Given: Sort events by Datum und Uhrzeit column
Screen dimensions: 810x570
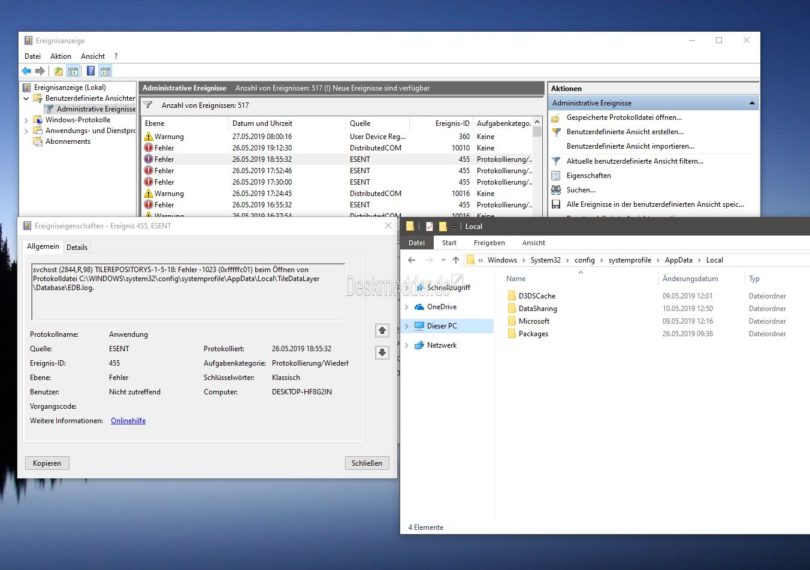Looking at the screenshot, I should 260,123.
